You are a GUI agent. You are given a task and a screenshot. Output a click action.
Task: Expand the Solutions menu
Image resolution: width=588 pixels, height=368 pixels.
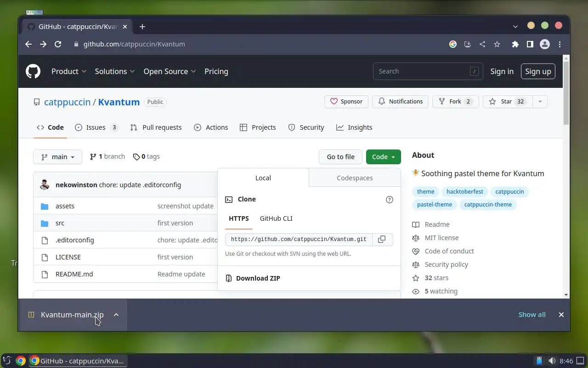pos(115,71)
